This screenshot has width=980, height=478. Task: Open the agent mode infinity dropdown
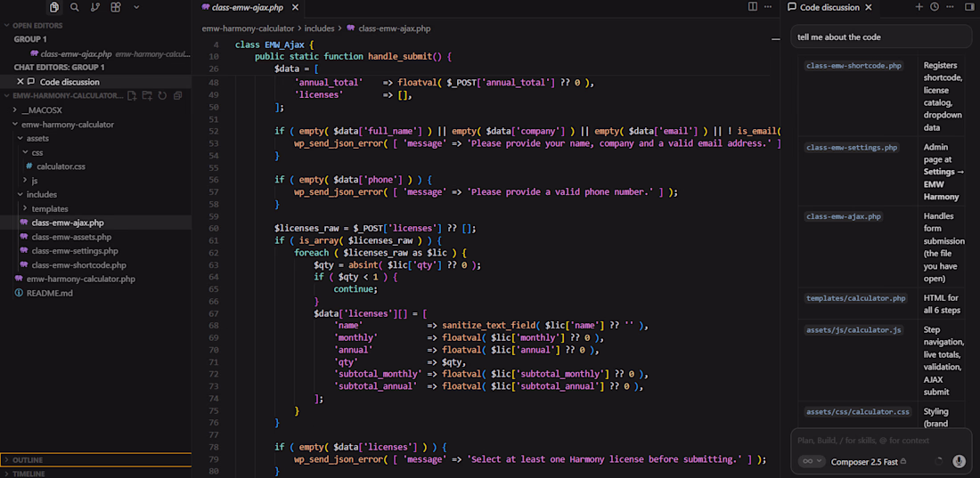point(812,461)
